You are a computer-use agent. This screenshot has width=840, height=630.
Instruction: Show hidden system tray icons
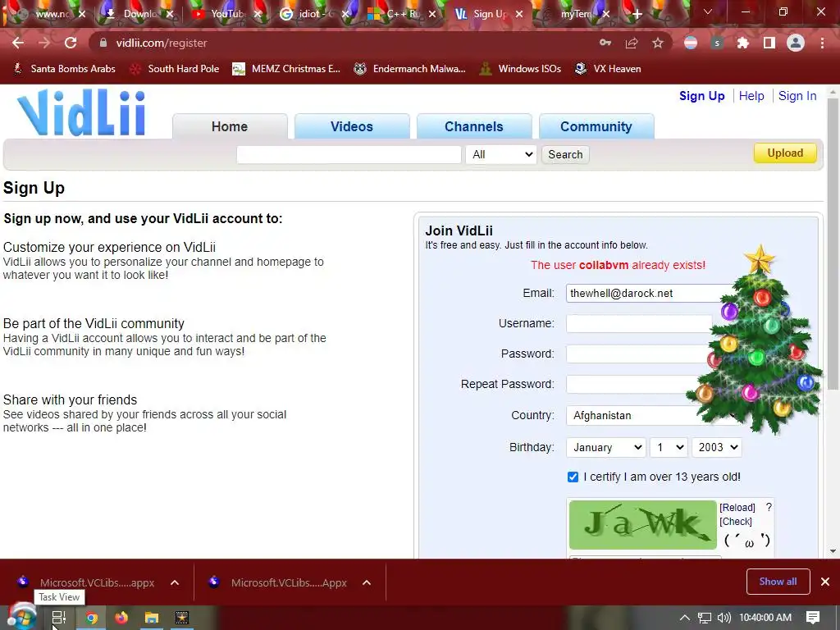point(685,618)
